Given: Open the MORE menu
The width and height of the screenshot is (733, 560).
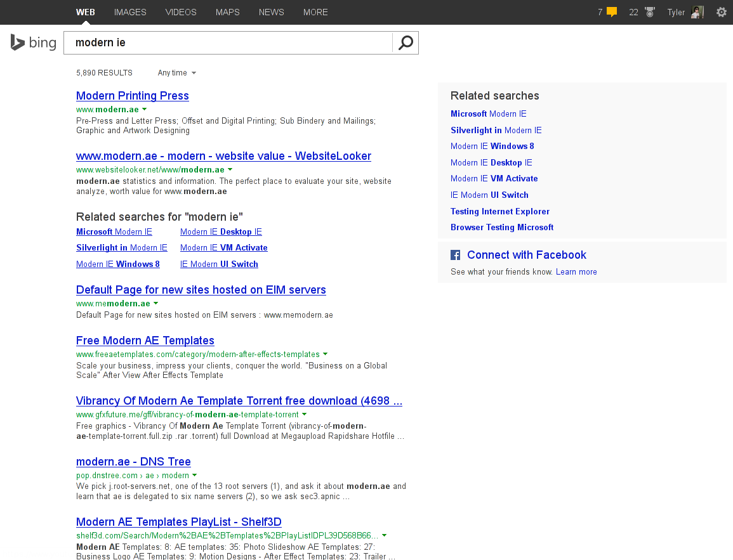Looking at the screenshot, I should (x=315, y=12).
